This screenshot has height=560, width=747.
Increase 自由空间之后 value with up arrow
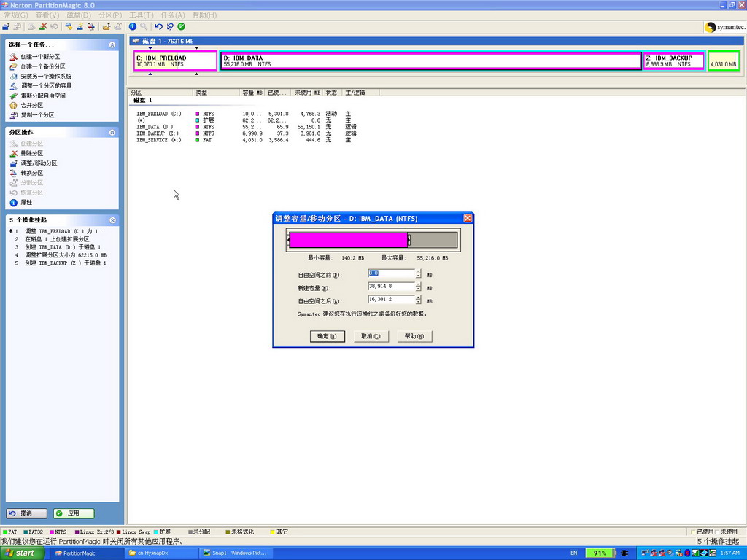pyautogui.click(x=418, y=297)
